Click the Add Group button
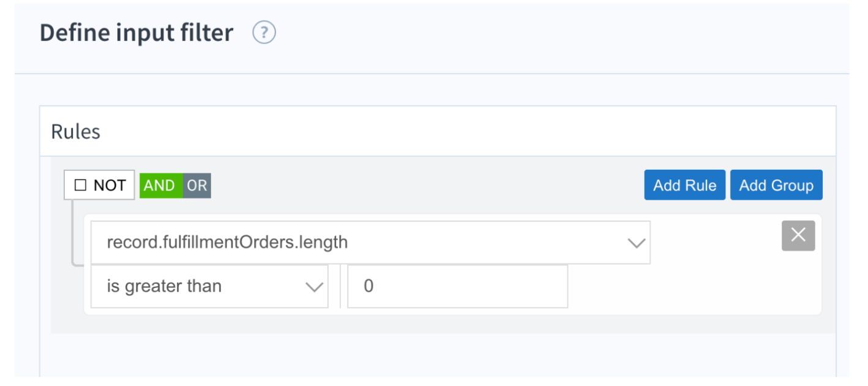868x386 pixels. coord(776,185)
